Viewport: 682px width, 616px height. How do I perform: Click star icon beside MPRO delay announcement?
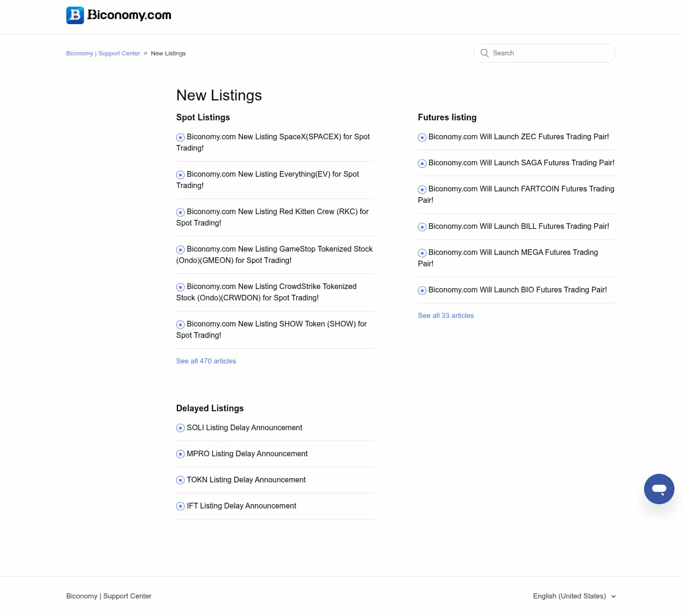click(x=180, y=454)
